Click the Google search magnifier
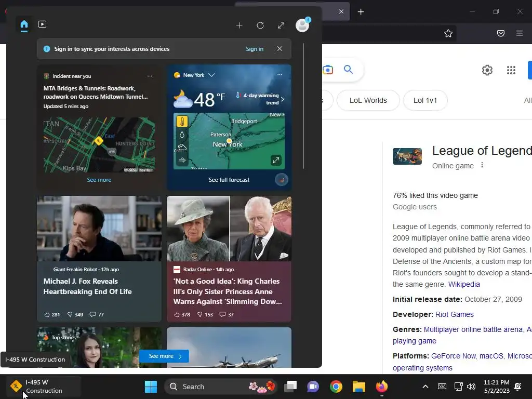 [348, 70]
